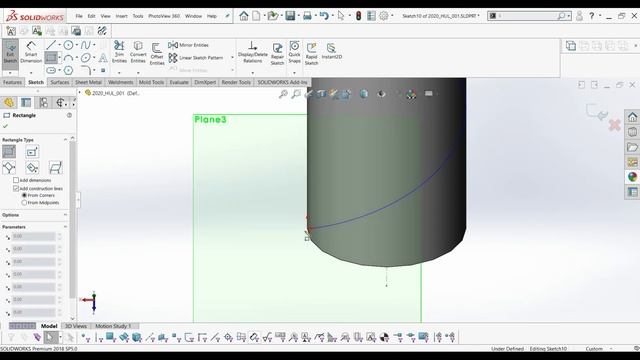Expand the 2020_HUL_001 flyout tree

(x=80, y=93)
